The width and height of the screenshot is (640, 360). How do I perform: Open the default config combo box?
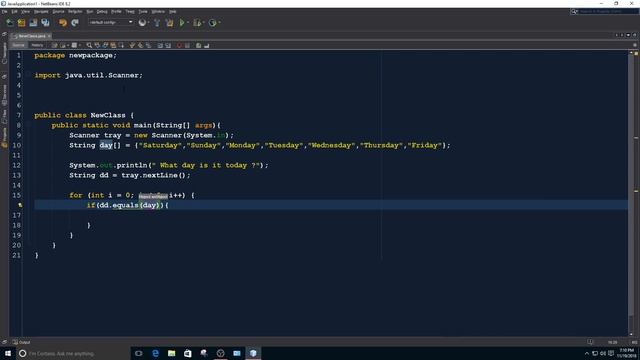111,22
